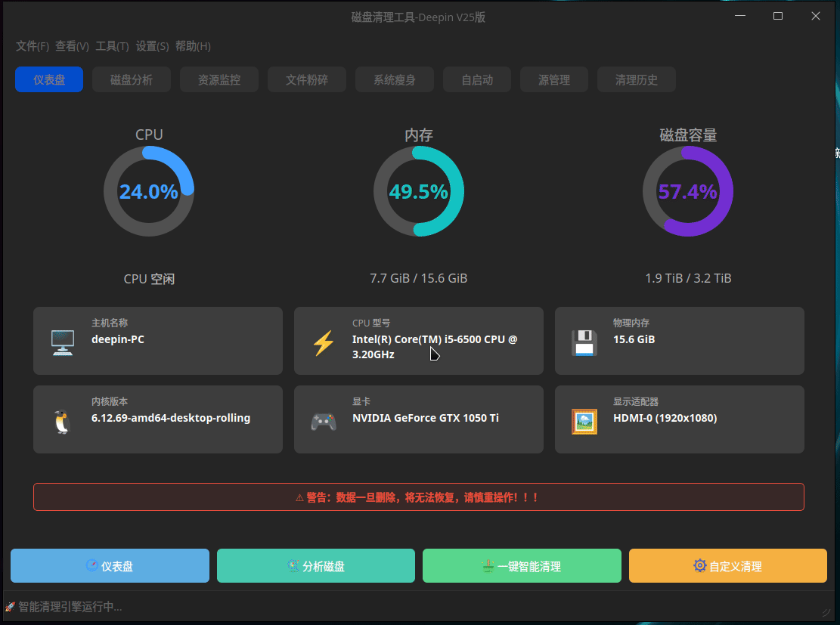
Task: Click the 6.12.69-amd64-desktop-rolling kernel text
Action: (x=171, y=418)
